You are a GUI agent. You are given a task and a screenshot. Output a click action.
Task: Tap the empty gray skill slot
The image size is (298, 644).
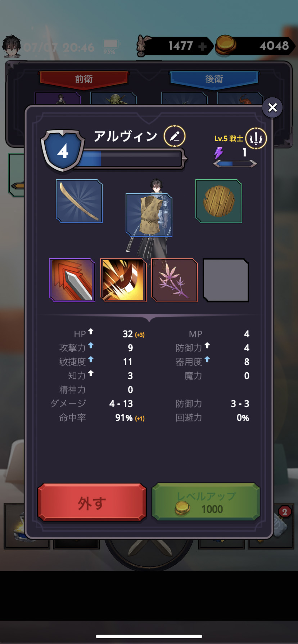pos(226,280)
